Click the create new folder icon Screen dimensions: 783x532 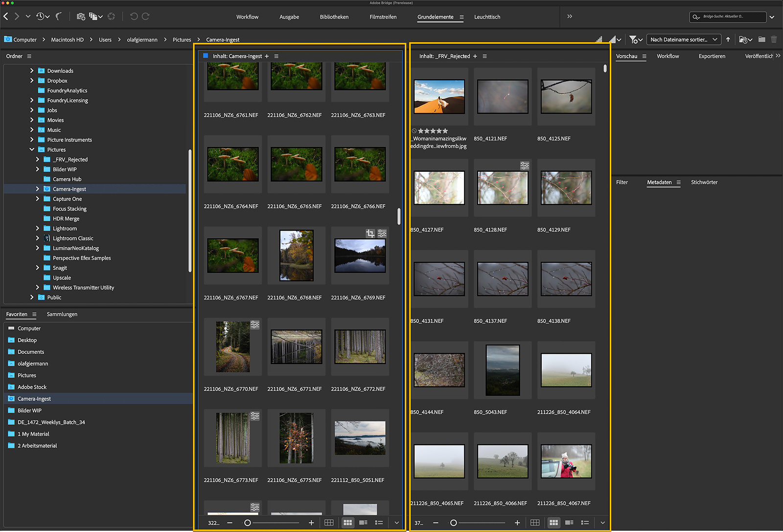(761, 40)
